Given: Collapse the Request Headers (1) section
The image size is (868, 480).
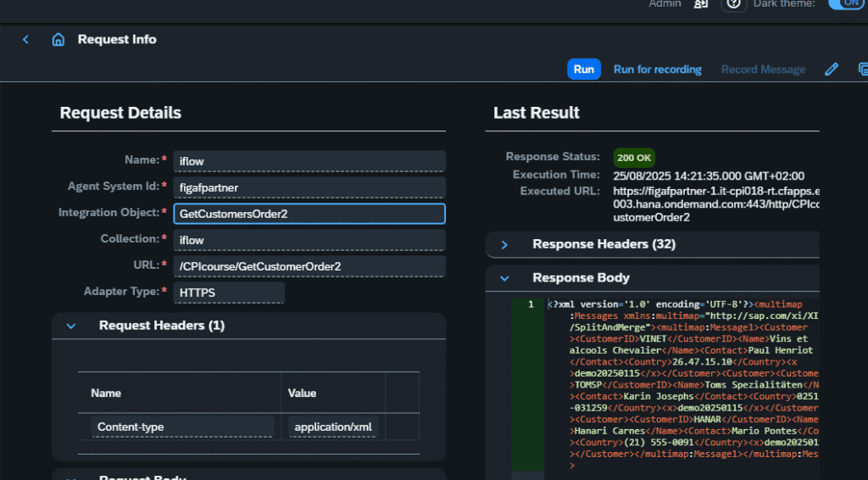Looking at the screenshot, I should coord(71,327).
